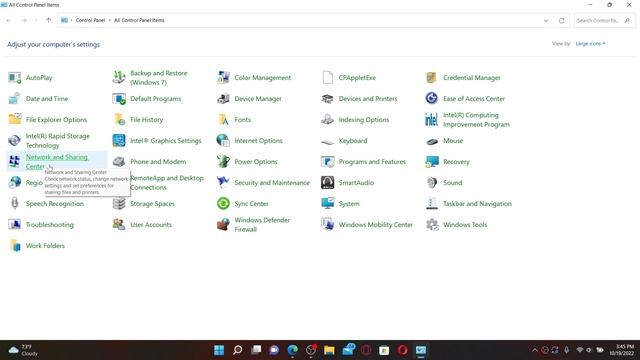
Task: Click the Taskbar and Navigation link
Action: (477, 203)
